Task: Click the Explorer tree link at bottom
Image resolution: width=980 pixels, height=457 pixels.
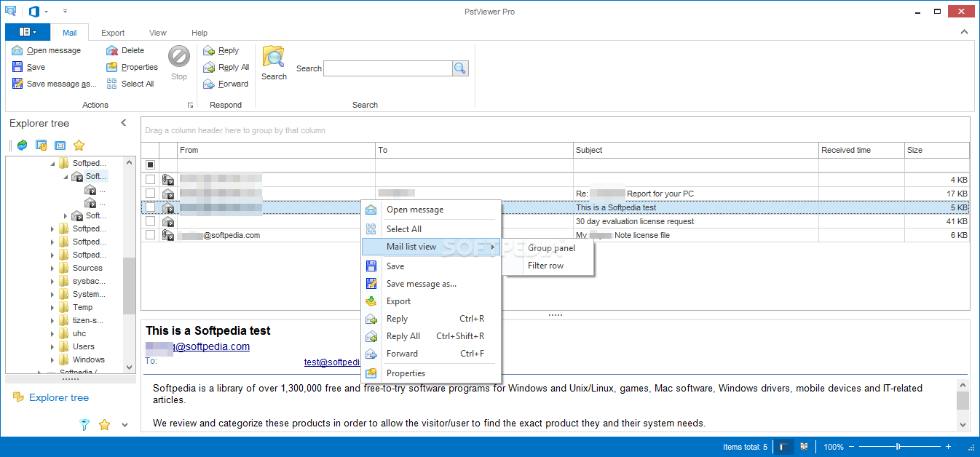Action: tap(59, 397)
